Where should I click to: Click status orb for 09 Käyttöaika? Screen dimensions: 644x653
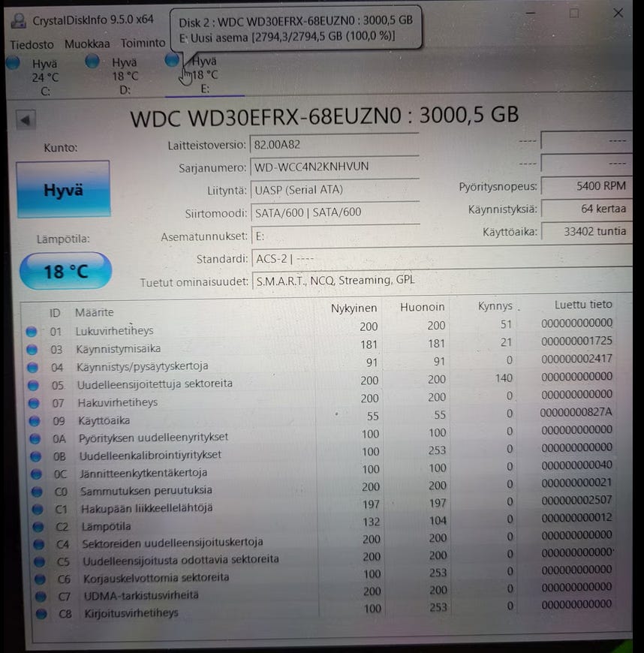[35, 421]
